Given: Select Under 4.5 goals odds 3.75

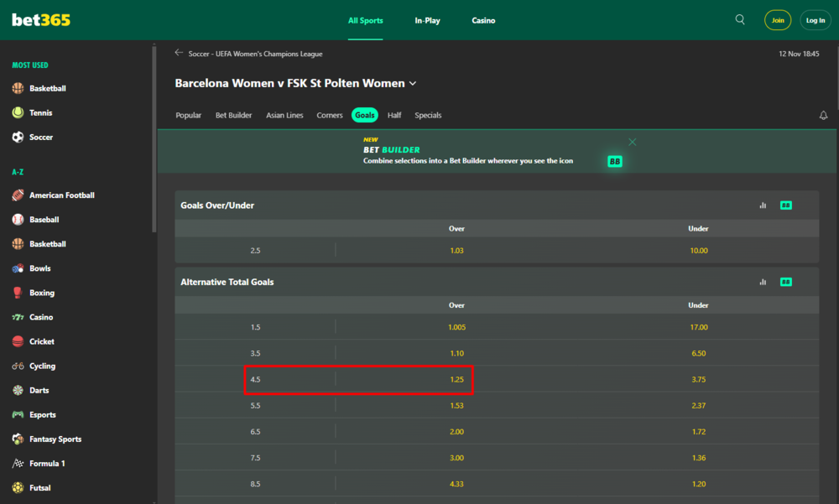Looking at the screenshot, I should [698, 380].
